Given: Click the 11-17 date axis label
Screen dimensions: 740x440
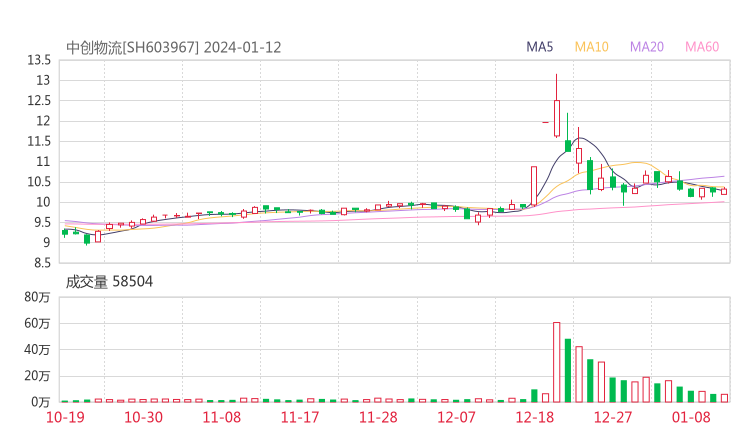Looking at the screenshot, I should (x=300, y=417).
